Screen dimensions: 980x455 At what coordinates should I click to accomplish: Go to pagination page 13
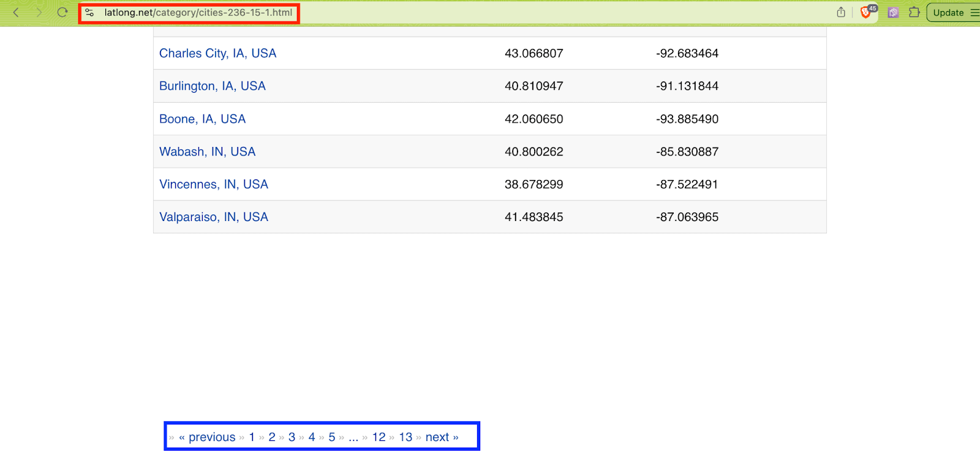[x=406, y=437]
